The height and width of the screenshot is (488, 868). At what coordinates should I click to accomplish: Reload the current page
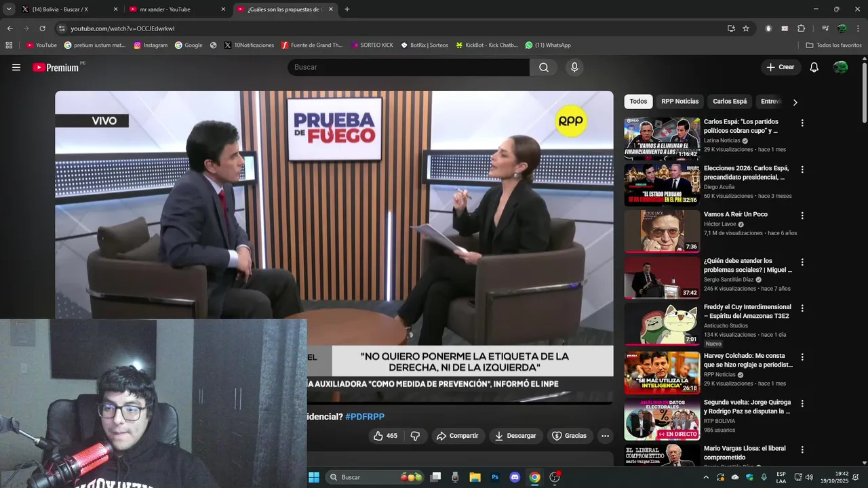42,28
